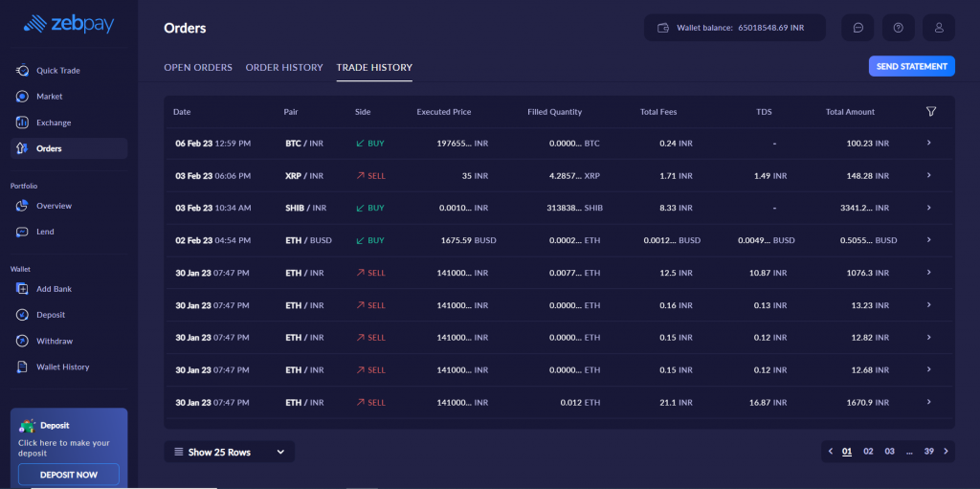Switch to the Order History tab

coord(284,68)
